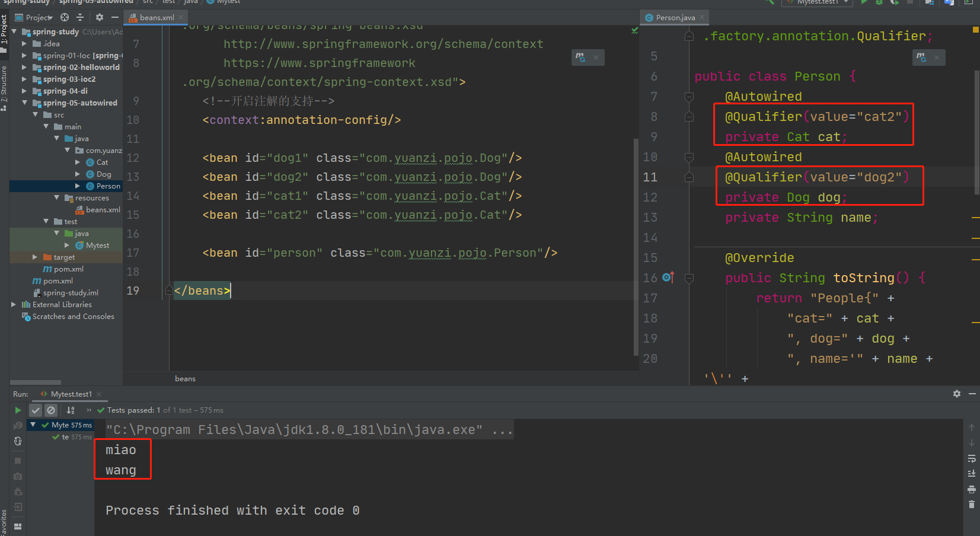This screenshot has height=536, width=980.
Task: Open Project panel settings gear
Action: (x=100, y=17)
